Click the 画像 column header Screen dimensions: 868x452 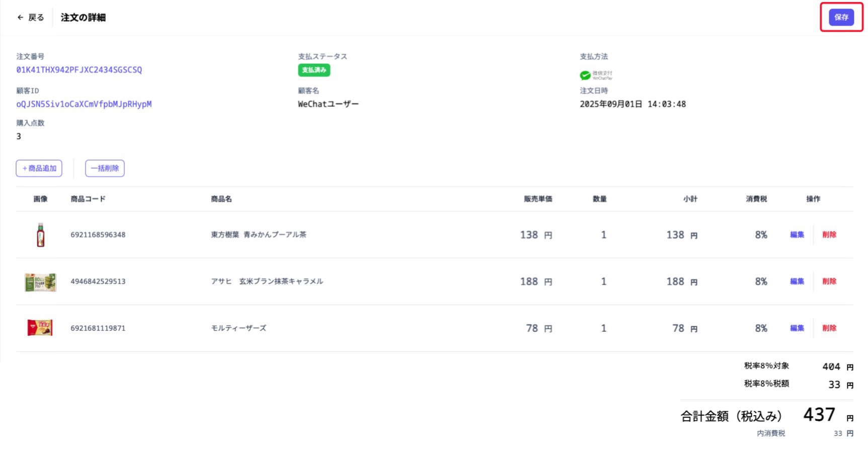point(40,199)
